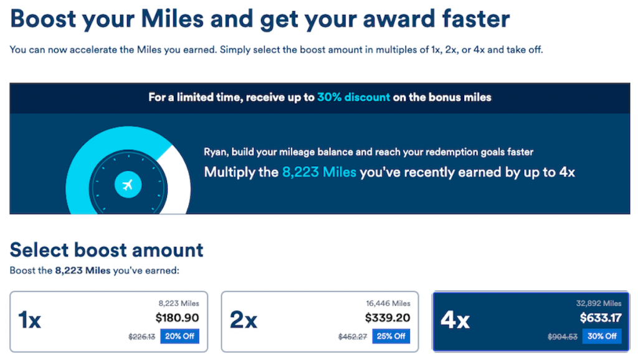Click the limited time discount banner
This screenshot has height=364, width=638.
point(319,98)
